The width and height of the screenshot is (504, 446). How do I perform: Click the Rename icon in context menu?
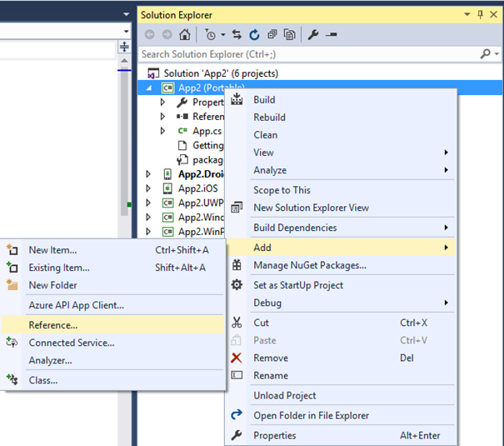(x=237, y=375)
